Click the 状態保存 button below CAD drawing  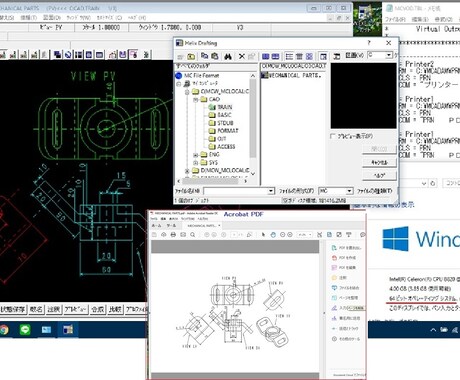[13, 310]
